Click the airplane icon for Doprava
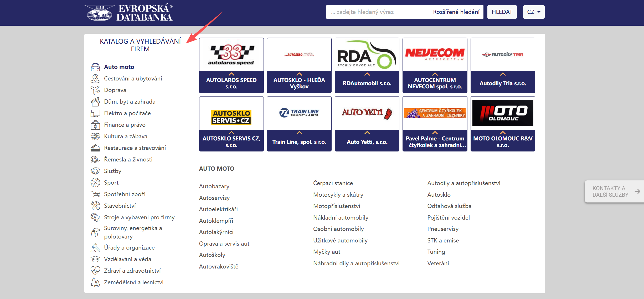The height and width of the screenshot is (299, 644). click(x=95, y=90)
